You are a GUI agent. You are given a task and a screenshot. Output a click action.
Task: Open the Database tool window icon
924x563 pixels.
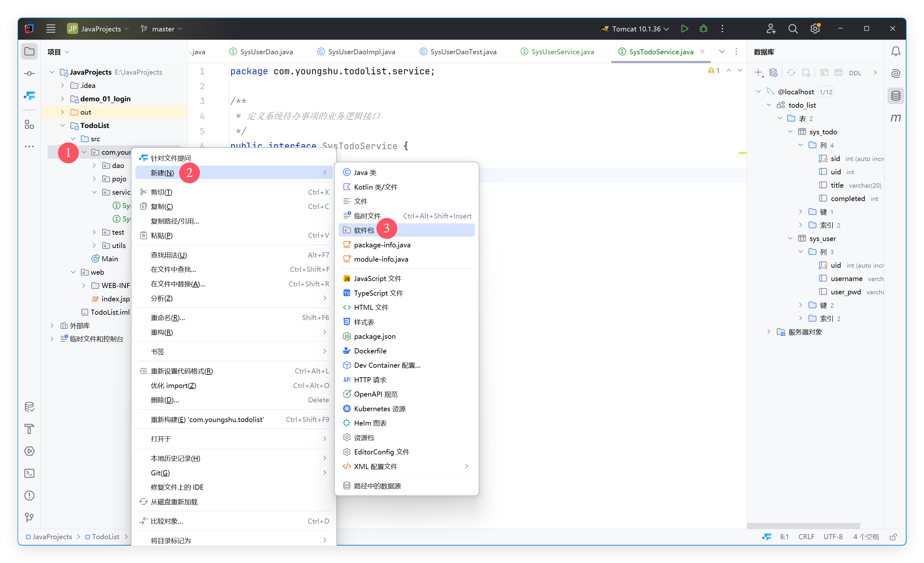[x=895, y=96]
